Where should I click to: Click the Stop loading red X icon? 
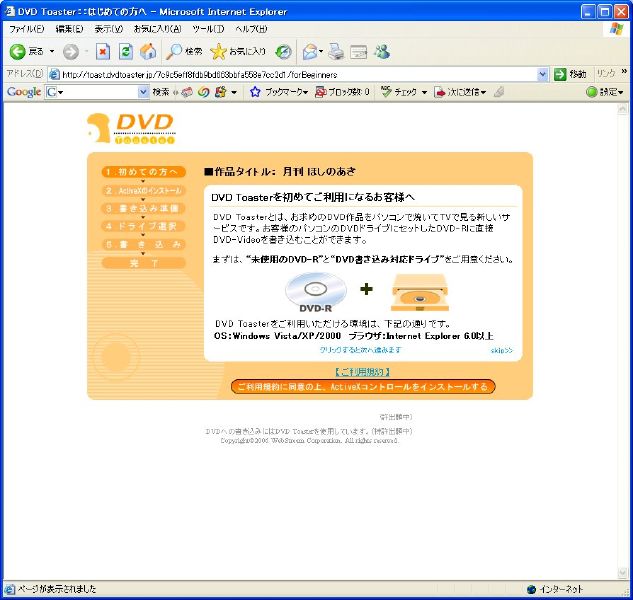pos(103,51)
